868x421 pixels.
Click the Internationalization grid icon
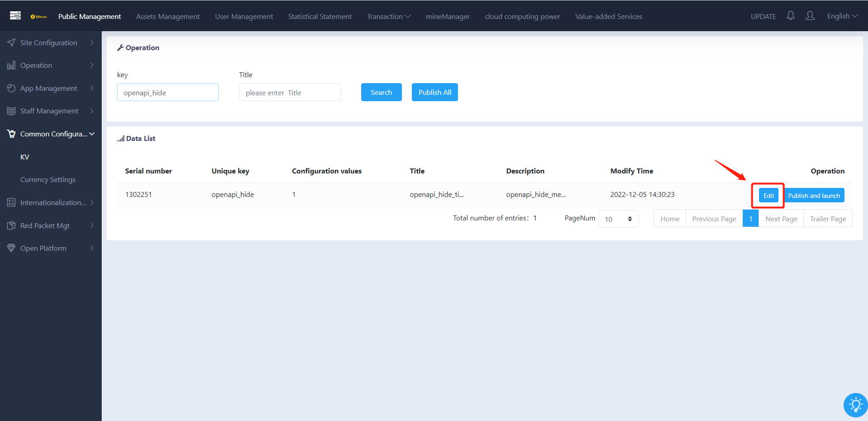click(x=11, y=202)
